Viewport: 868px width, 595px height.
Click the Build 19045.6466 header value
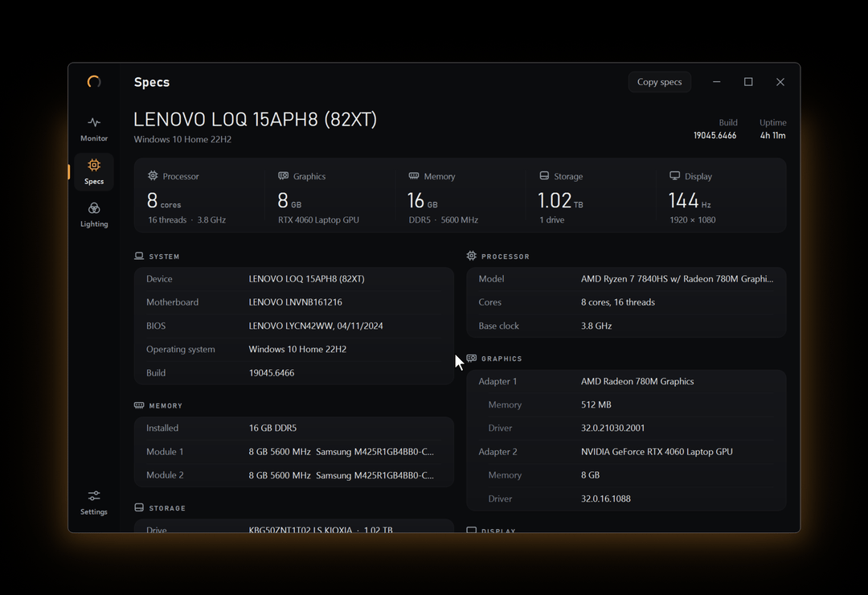pyautogui.click(x=714, y=135)
